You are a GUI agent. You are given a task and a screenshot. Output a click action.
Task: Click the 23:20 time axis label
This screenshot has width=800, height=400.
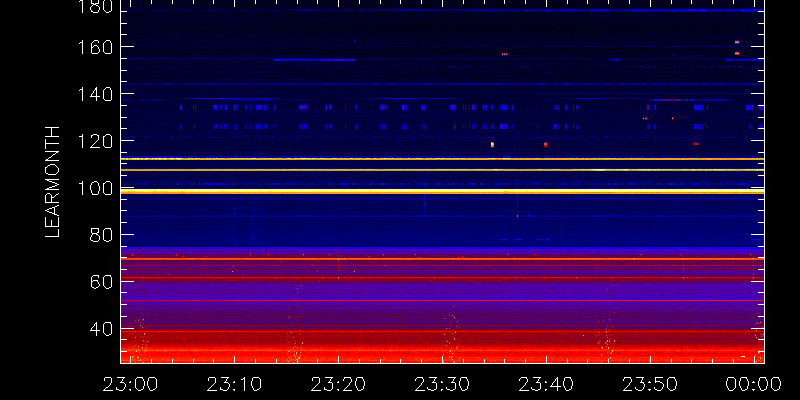coord(338,384)
